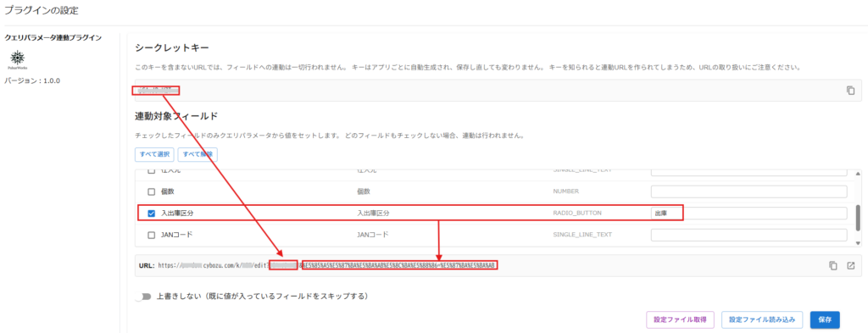Click the PulsarWorks plugin logo
The height and width of the screenshot is (333, 868).
pyautogui.click(x=19, y=59)
